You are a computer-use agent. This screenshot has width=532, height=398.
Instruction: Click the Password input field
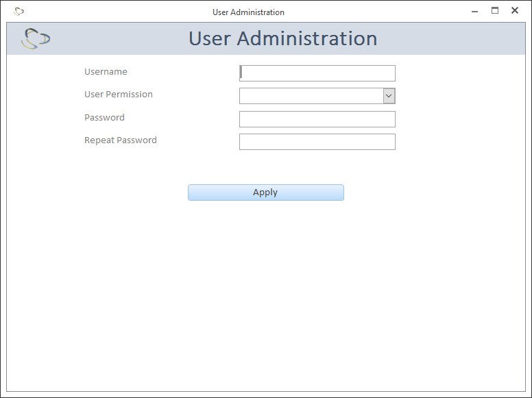(317, 119)
